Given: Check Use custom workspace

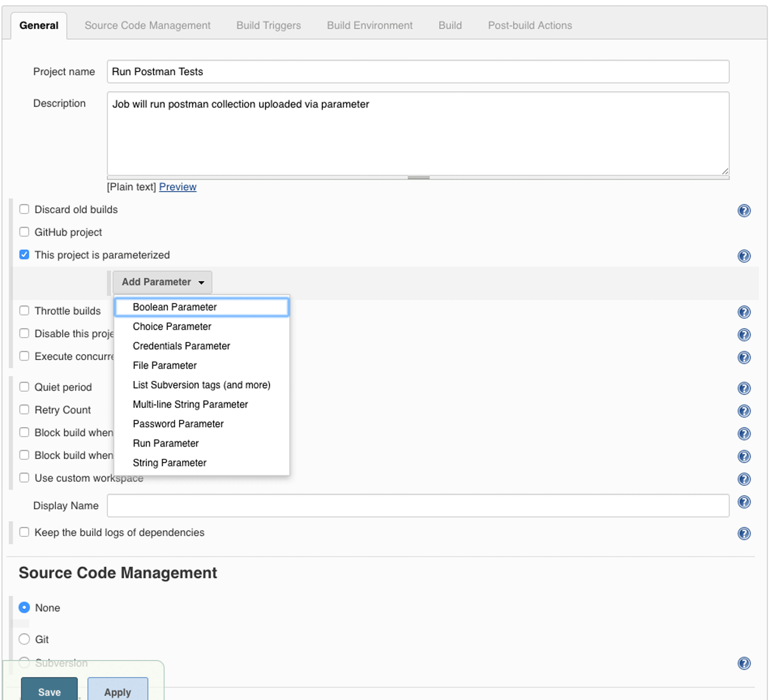Looking at the screenshot, I should (24, 478).
